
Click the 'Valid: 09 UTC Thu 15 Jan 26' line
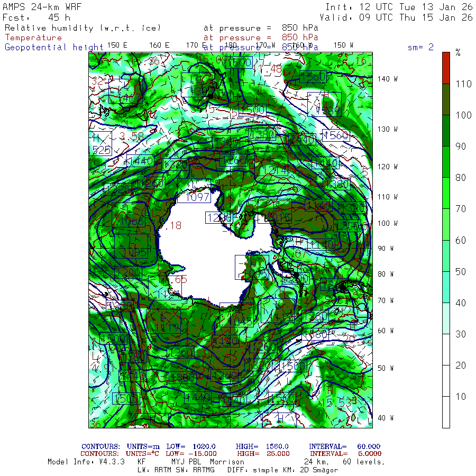[x=396, y=17]
